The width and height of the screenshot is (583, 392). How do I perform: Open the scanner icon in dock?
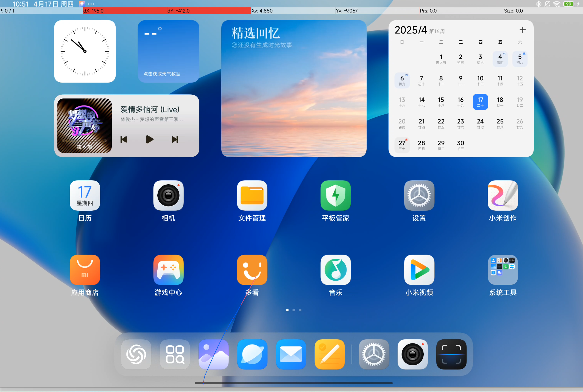coord(451,354)
